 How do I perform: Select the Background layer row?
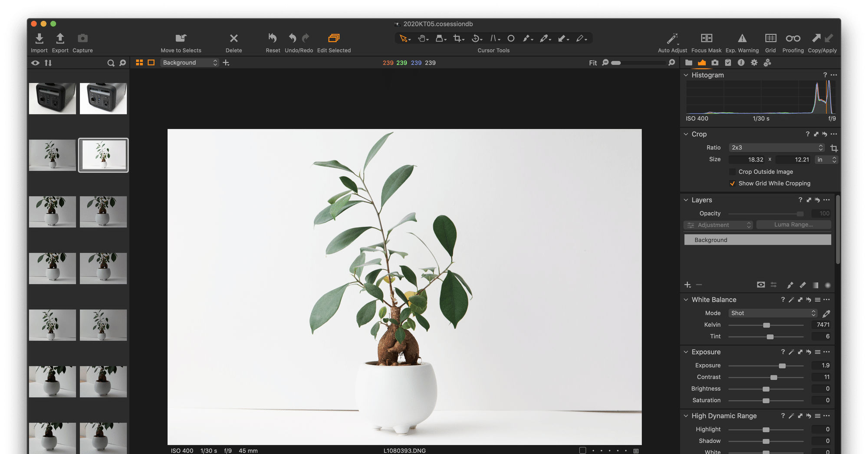click(758, 240)
